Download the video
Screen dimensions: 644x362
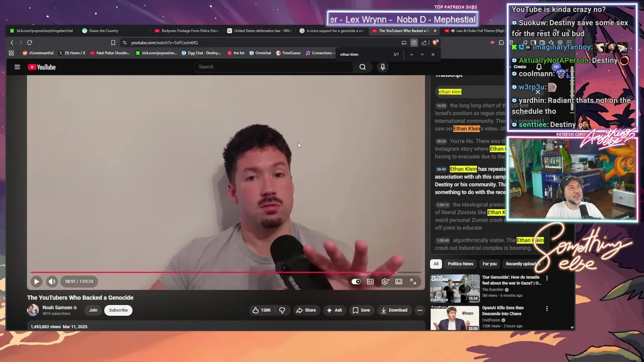394,310
